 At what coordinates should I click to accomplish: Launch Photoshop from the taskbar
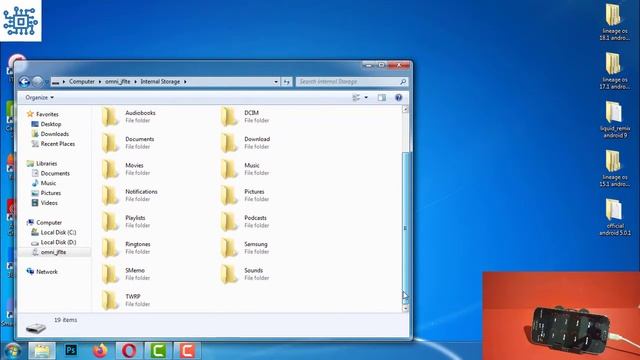click(71, 350)
